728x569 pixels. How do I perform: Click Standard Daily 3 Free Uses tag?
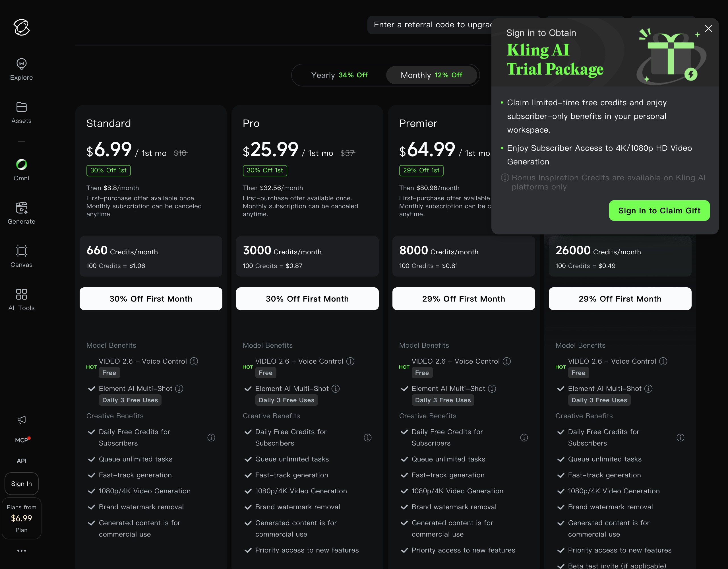pos(130,400)
